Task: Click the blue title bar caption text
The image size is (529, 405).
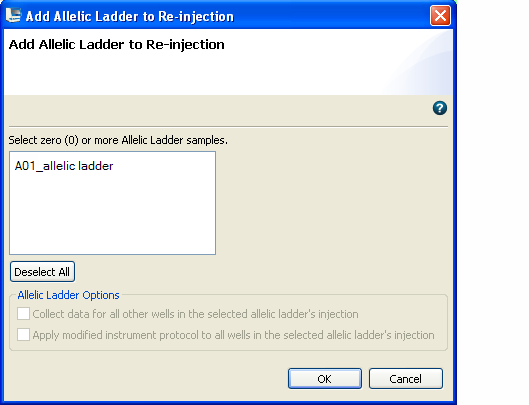Action: (130, 16)
